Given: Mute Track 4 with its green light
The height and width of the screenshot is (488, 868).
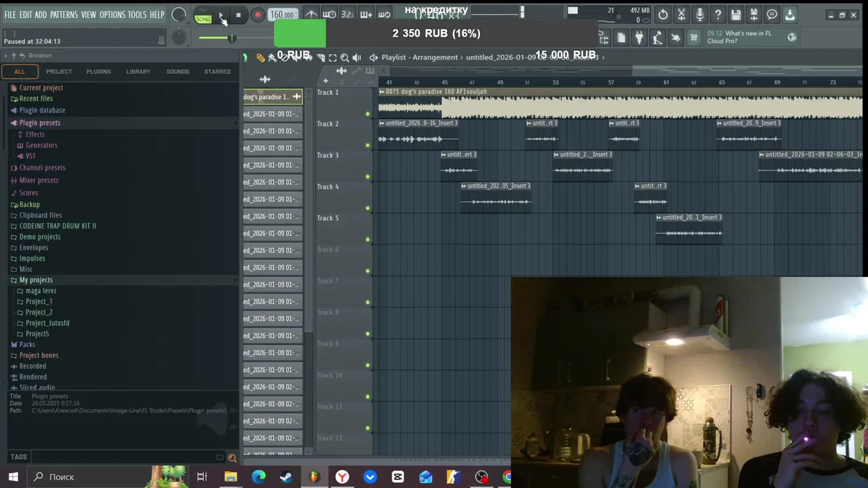Looking at the screenshot, I should coord(368,208).
